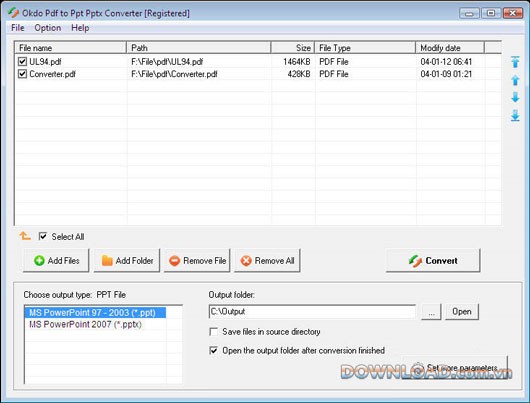Click the 04-01-12 06:41 date cell
This screenshot has height=403, width=530.
pos(446,62)
